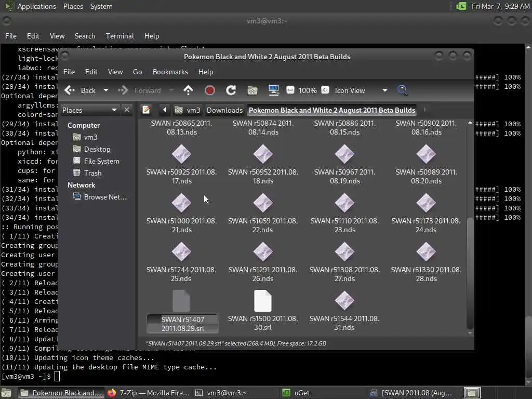Select SWAN r51500 2011.08.30.srl file icon

(263, 301)
